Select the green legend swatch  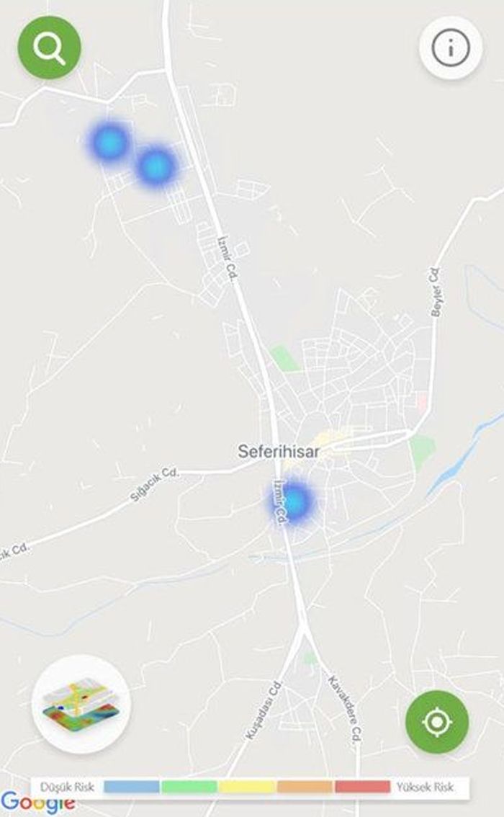[x=189, y=787]
